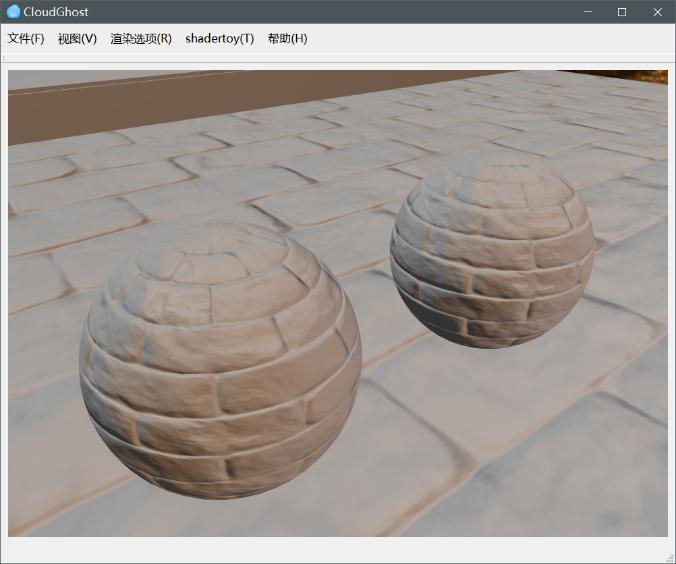Open the 视图(V) menu
The image size is (676, 564).
point(77,39)
